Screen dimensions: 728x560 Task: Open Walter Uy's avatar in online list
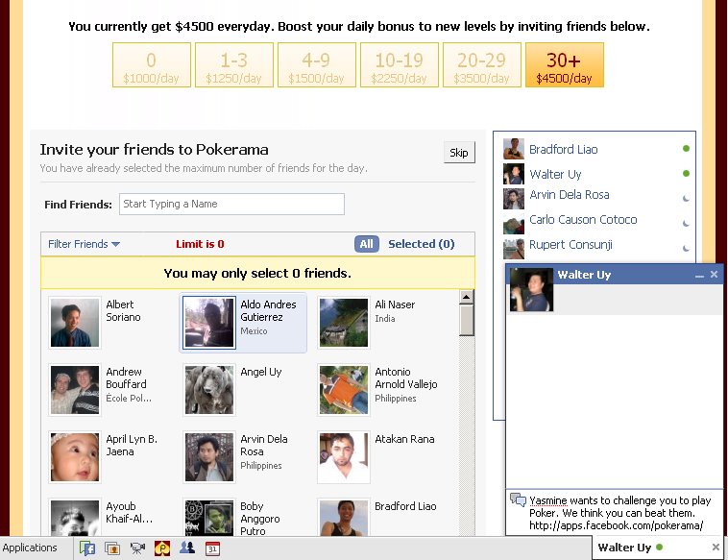tap(514, 174)
